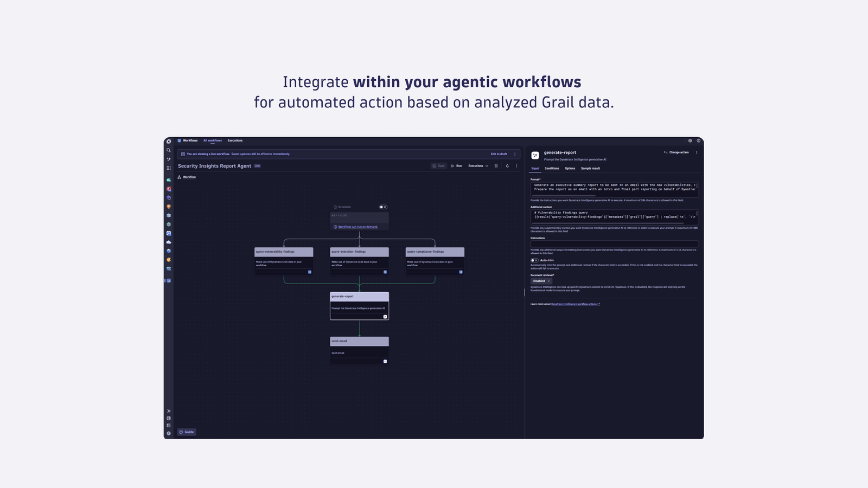Click the Dynatrace logo icon
This screenshot has width=868, height=488.
click(169, 141)
